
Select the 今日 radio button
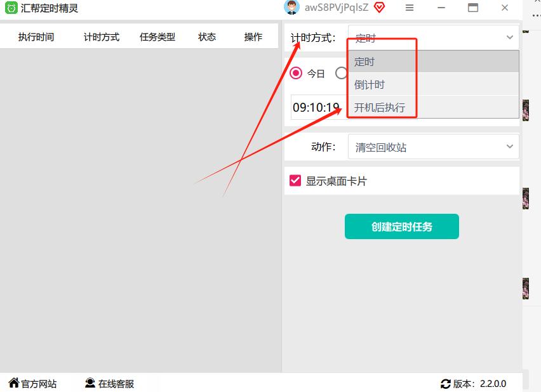pyautogui.click(x=296, y=73)
